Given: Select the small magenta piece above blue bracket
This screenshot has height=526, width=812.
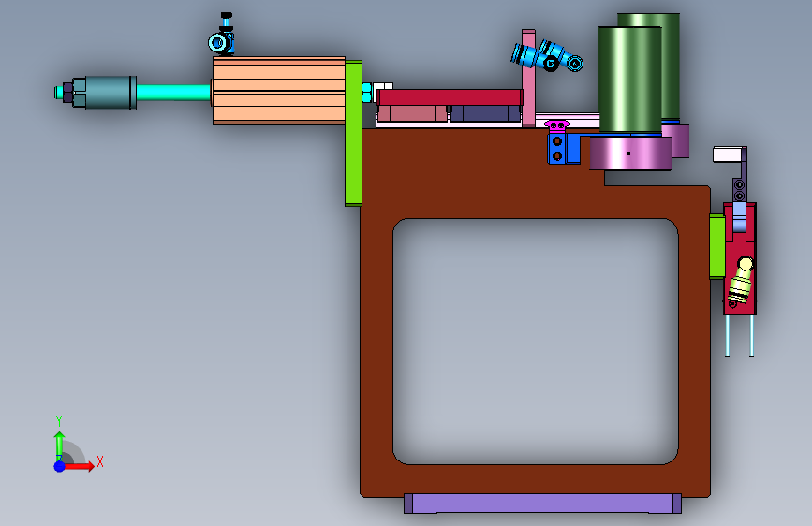Looking at the screenshot, I should tap(557, 124).
